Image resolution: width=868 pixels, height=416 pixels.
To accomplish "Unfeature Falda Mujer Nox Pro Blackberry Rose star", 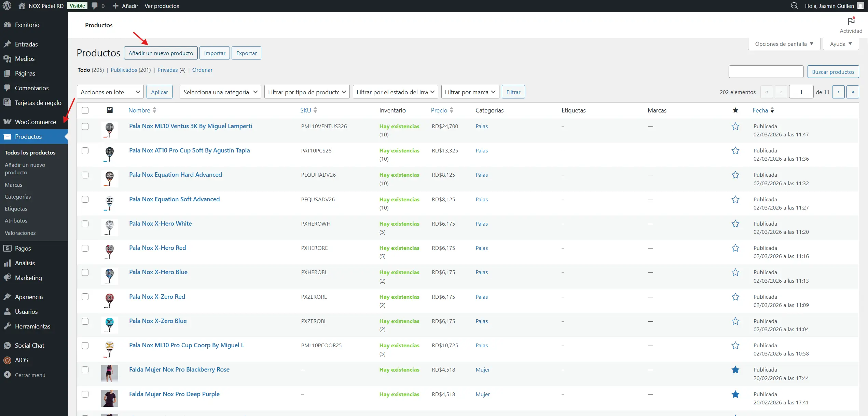I will 735,370.
